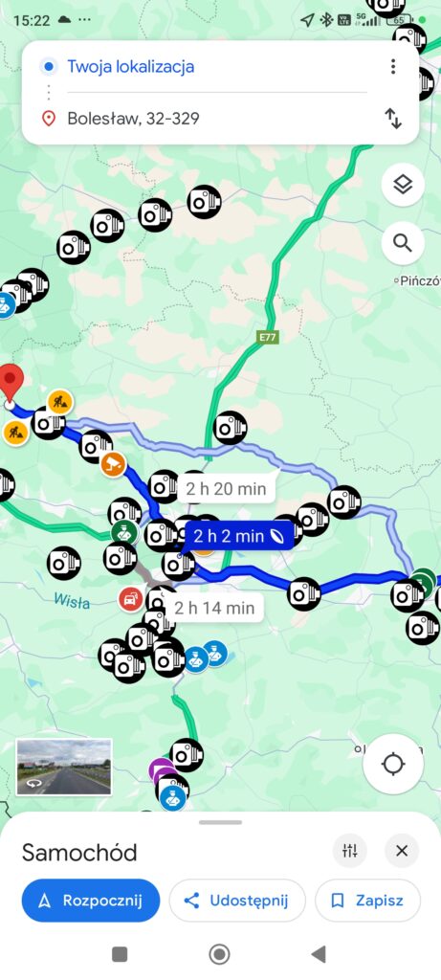Open the map layers button

click(x=403, y=185)
